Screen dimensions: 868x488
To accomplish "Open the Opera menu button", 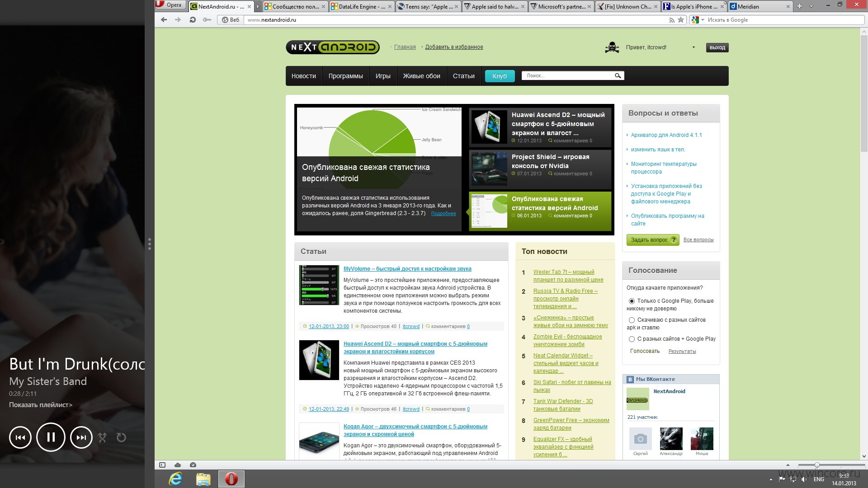I will (170, 5).
